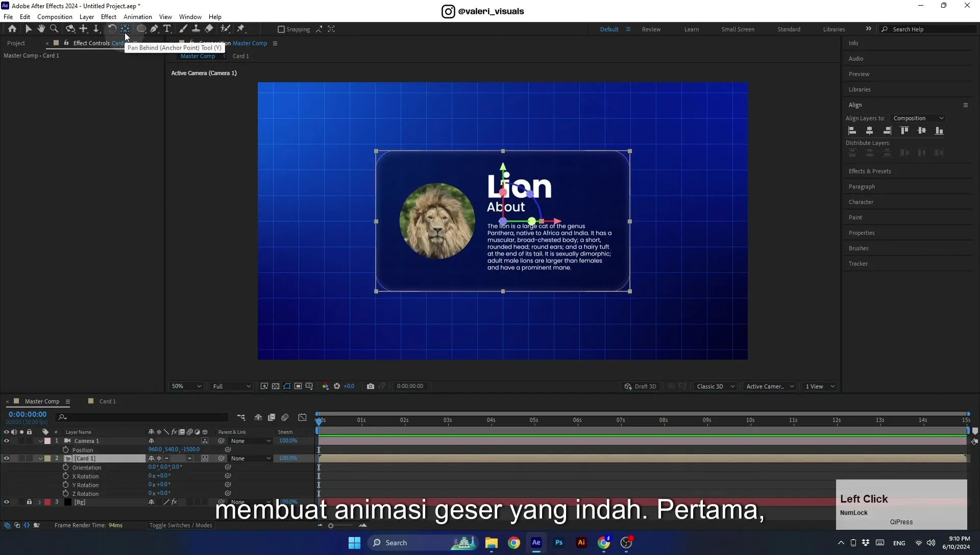Enable the Snapping checkbox
This screenshot has width=980, height=555.
coord(281,29)
